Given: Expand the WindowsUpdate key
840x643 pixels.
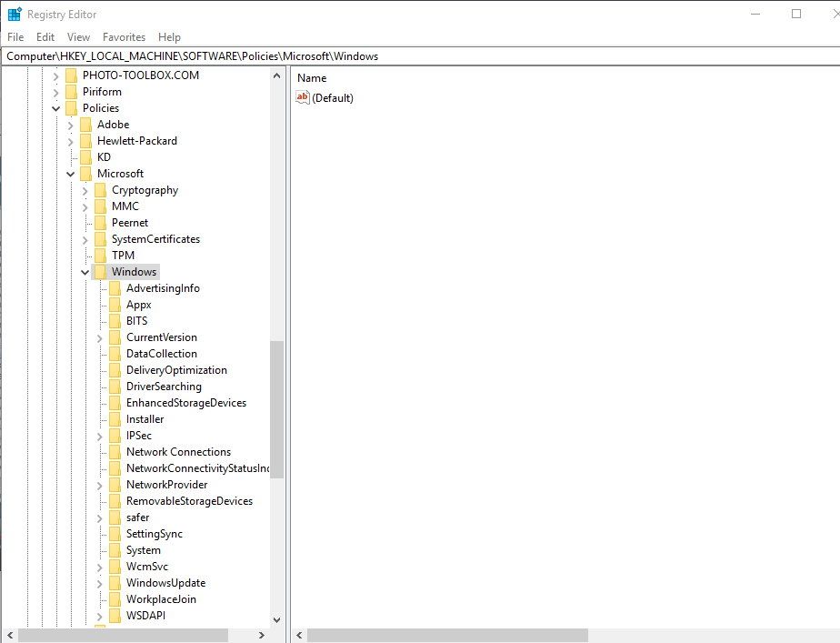Looking at the screenshot, I should point(99,584).
